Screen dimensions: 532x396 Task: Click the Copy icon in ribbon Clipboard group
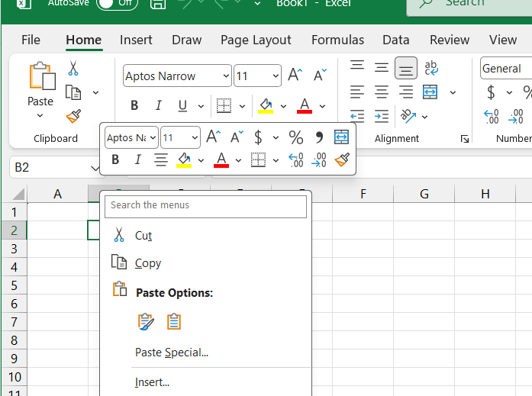click(73, 92)
